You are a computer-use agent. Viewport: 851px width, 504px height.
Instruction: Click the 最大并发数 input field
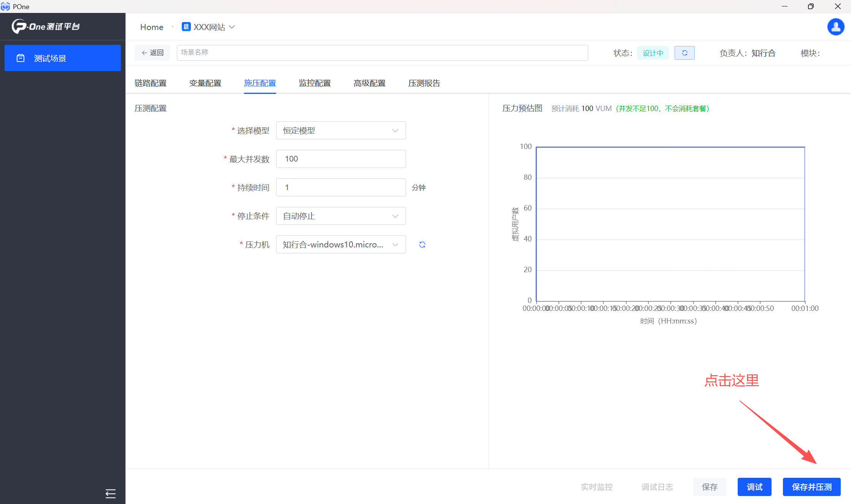click(x=341, y=159)
